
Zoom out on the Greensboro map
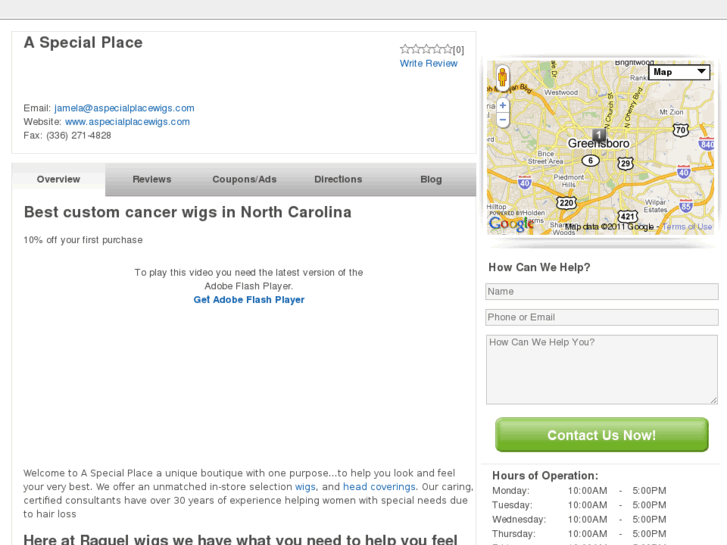(x=502, y=119)
